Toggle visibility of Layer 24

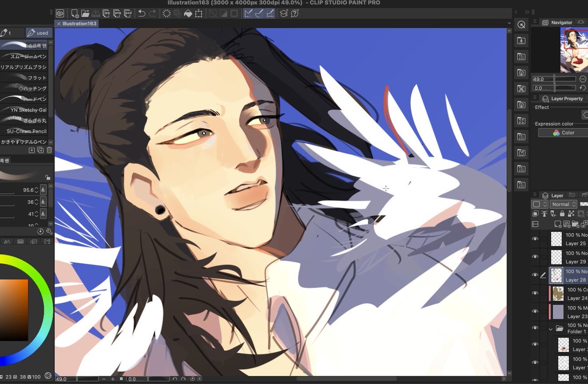535,293
